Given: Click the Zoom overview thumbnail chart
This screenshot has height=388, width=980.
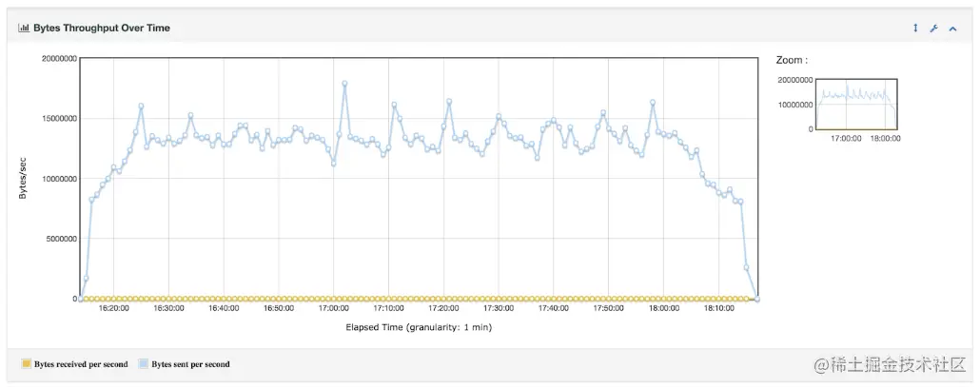Looking at the screenshot, I should (x=857, y=104).
